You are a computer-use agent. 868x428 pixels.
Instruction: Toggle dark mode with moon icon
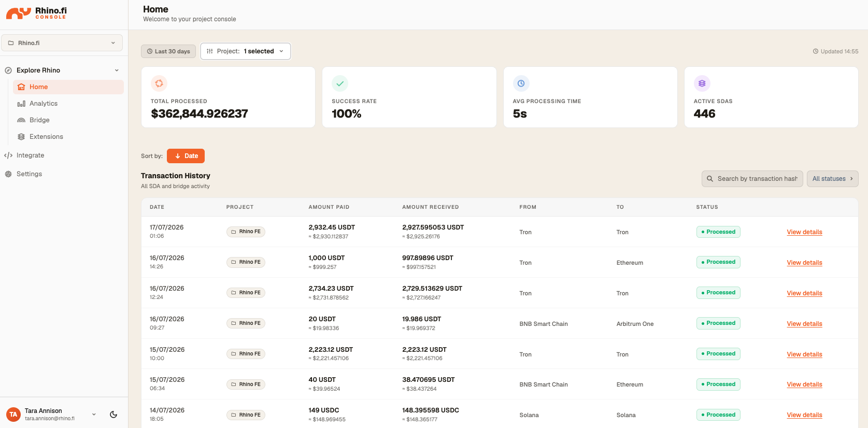(x=113, y=415)
